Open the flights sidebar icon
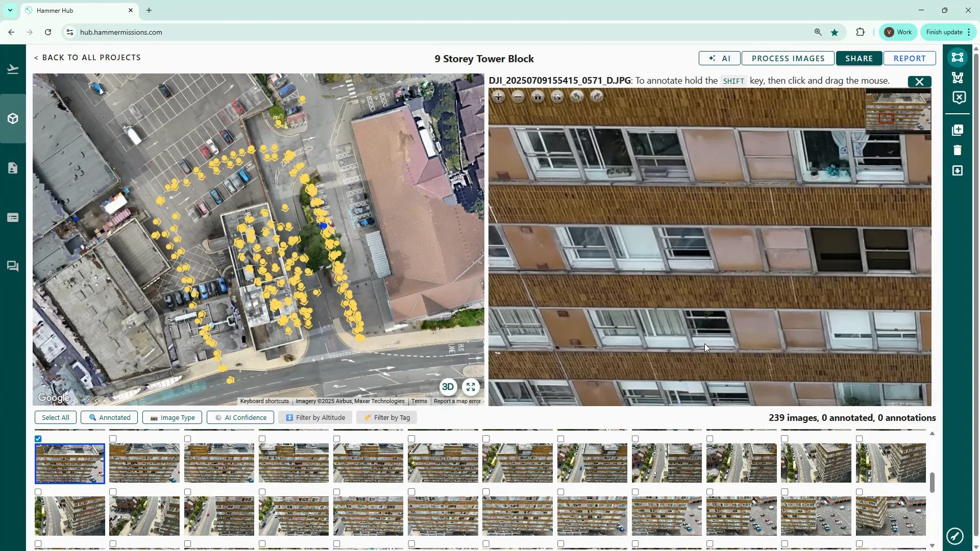This screenshot has height=551, width=980. pyautogui.click(x=13, y=69)
